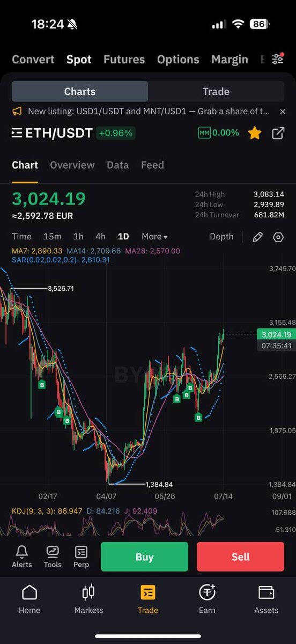Select the 15m interval
The image size is (296, 644).
pyautogui.click(x=53, y=237)
